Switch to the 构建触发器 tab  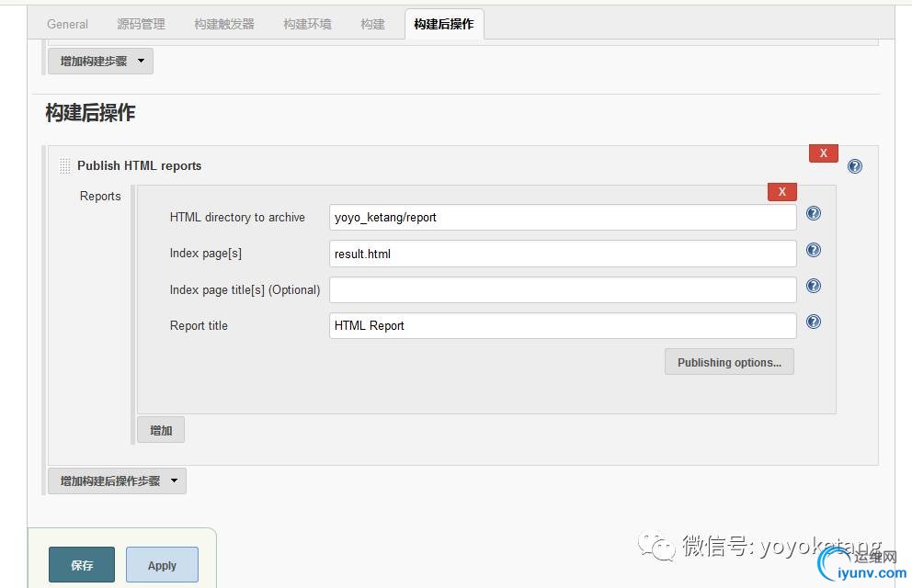[x=224, y=25]
